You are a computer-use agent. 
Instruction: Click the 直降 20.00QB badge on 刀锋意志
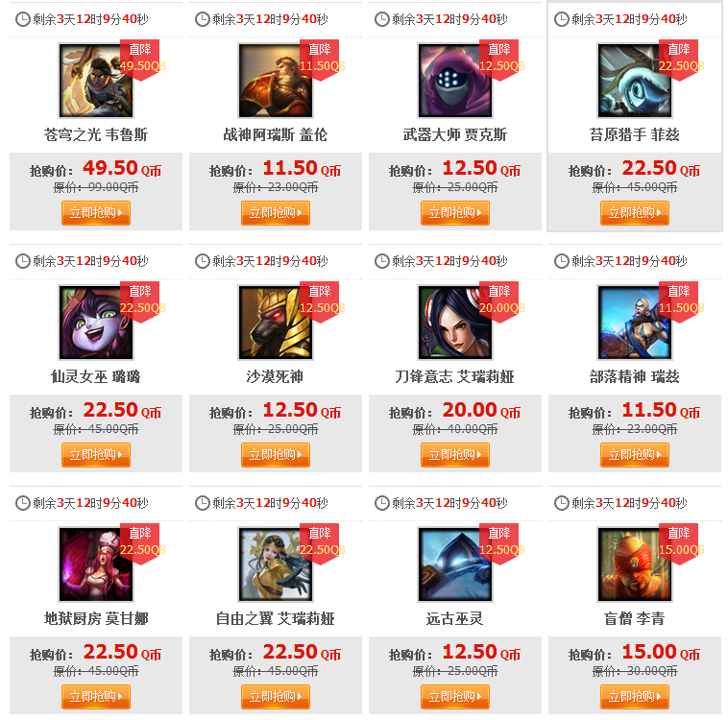click(501, 301)
